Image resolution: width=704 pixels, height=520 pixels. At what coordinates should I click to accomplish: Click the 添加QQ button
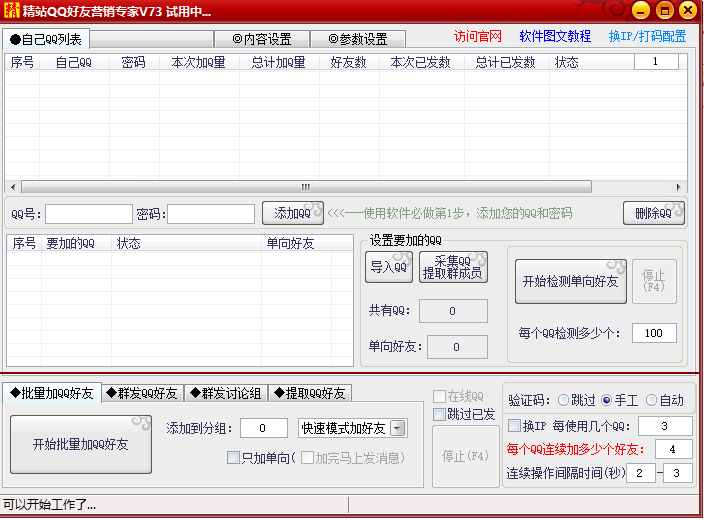(x=292, y=213)
